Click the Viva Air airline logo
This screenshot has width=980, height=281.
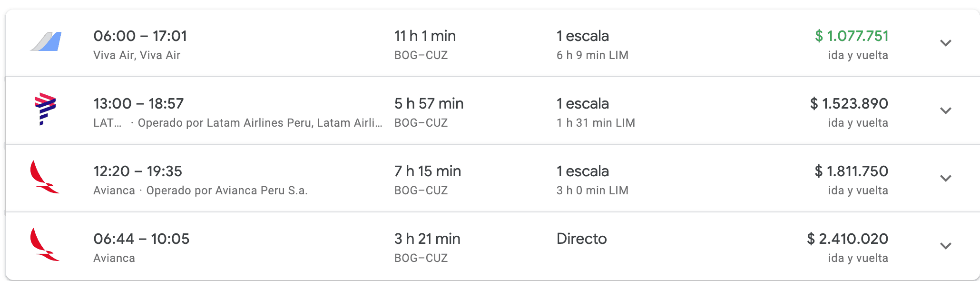46,42
